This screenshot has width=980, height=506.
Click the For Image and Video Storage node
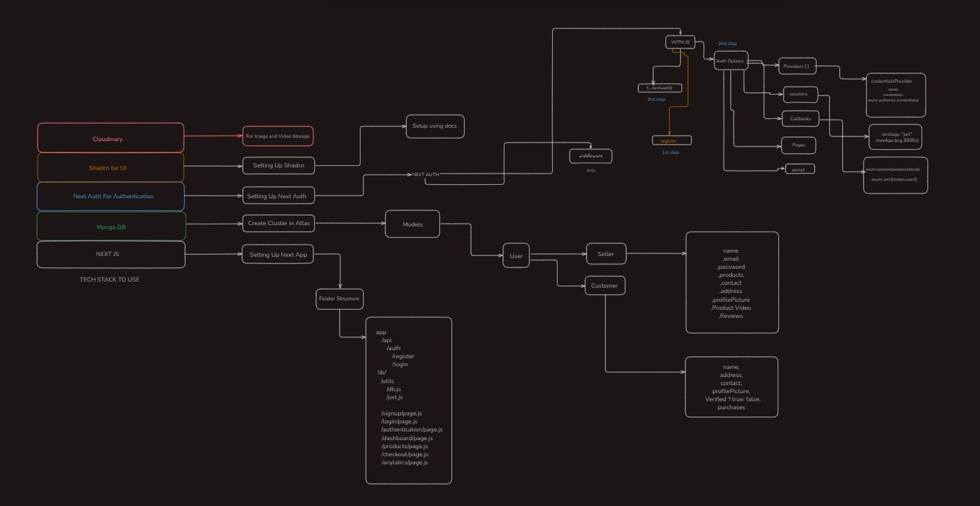(278, 136)
